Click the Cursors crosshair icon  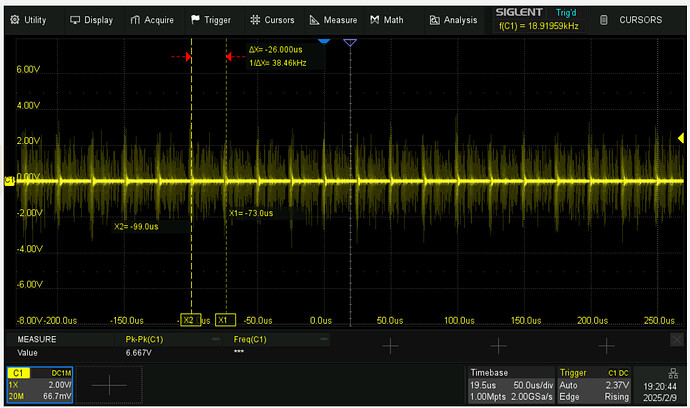tap(255, 20)
